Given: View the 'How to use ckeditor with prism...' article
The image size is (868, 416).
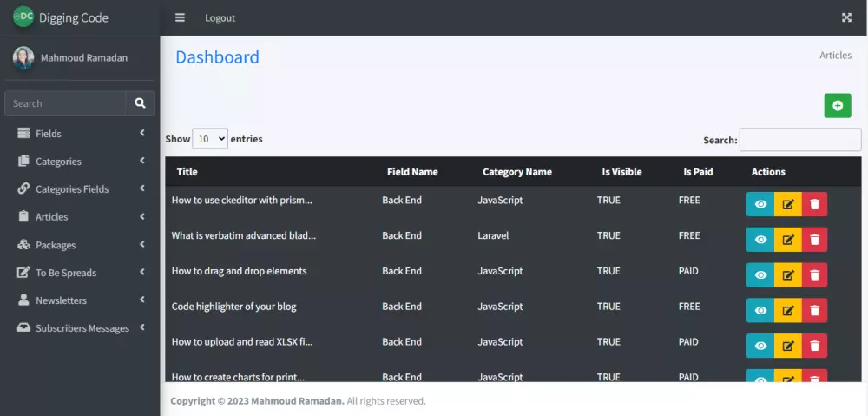Looking at the screenshot, I should 760,204.
